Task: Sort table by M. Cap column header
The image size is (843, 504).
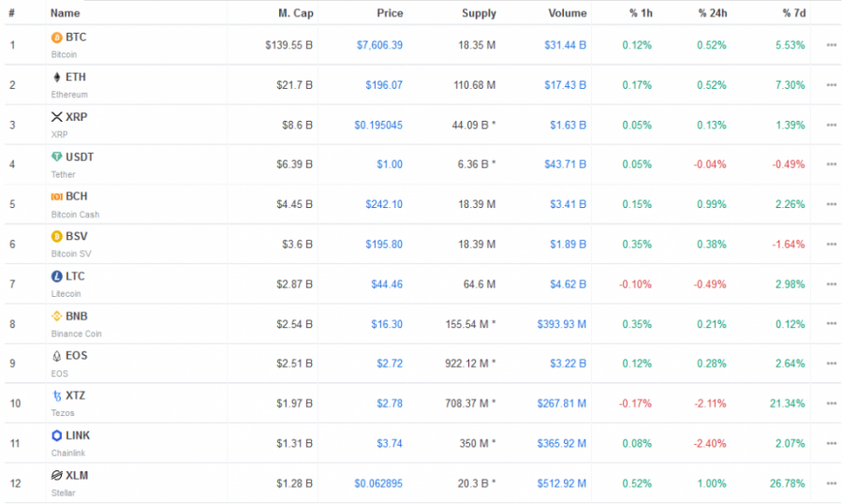Action: [296, 13]
